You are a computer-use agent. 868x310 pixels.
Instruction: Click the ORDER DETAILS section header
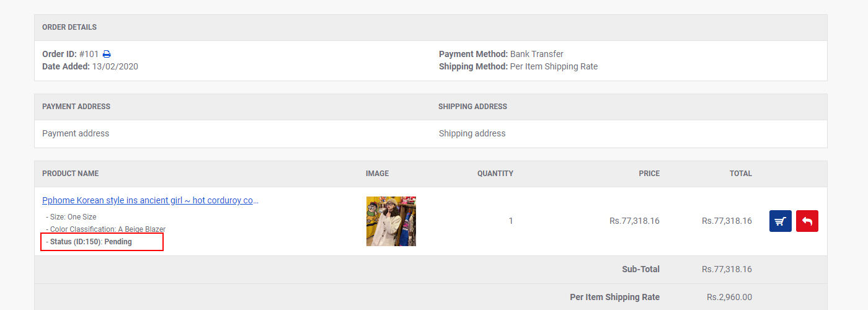pyautogui.click(x=69, y=27)
